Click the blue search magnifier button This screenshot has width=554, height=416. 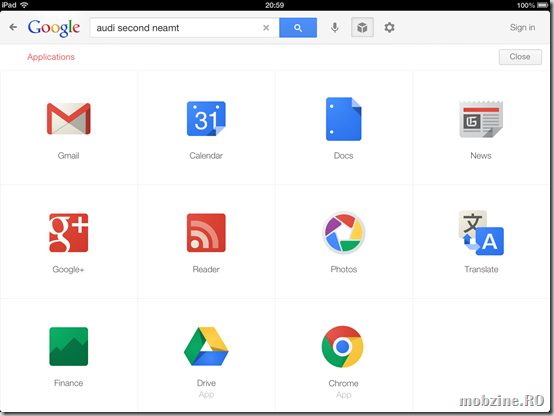point(298,28)
